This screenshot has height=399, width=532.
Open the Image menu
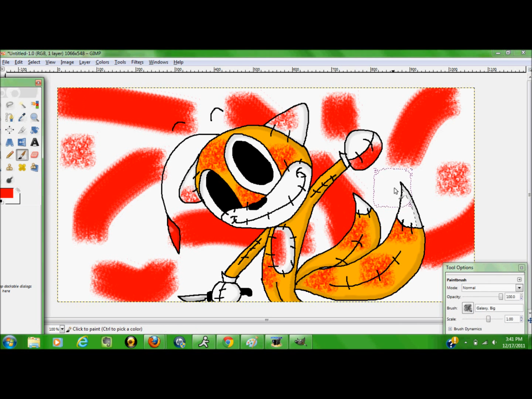67,62
